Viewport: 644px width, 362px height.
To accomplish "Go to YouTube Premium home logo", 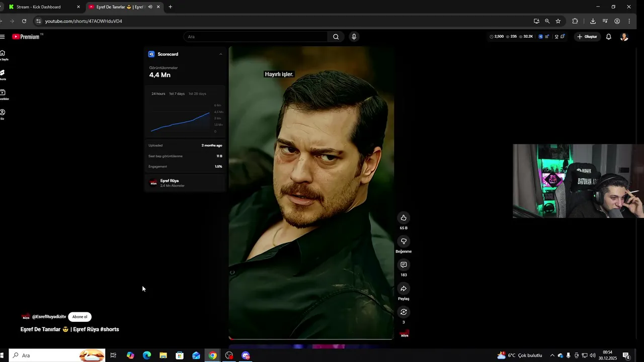I will click(26, 37).
